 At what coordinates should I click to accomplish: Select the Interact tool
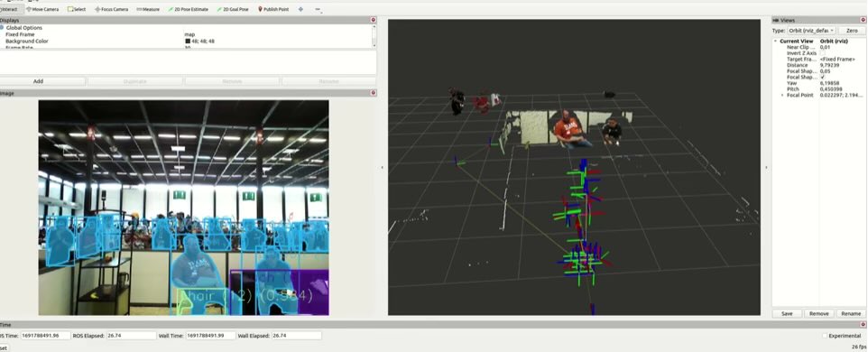coord(11,9)
